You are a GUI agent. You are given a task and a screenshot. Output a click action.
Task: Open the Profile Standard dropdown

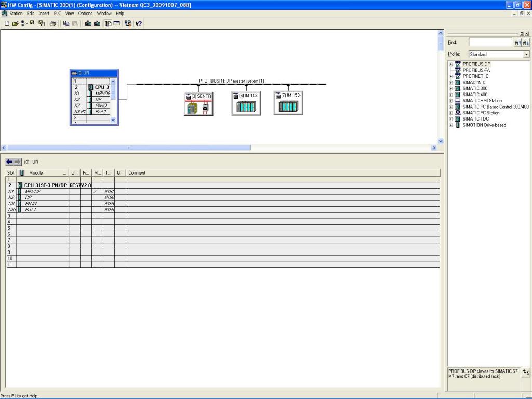[x=526, y=54]
